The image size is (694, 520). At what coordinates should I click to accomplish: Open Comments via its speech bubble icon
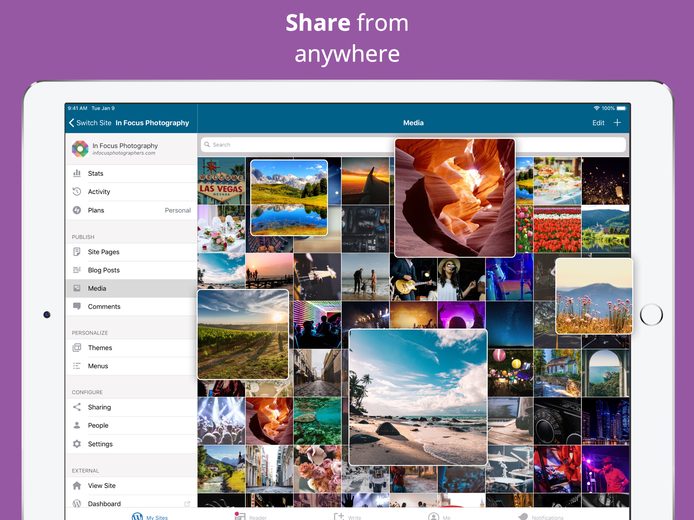click(x=77, y=306)
